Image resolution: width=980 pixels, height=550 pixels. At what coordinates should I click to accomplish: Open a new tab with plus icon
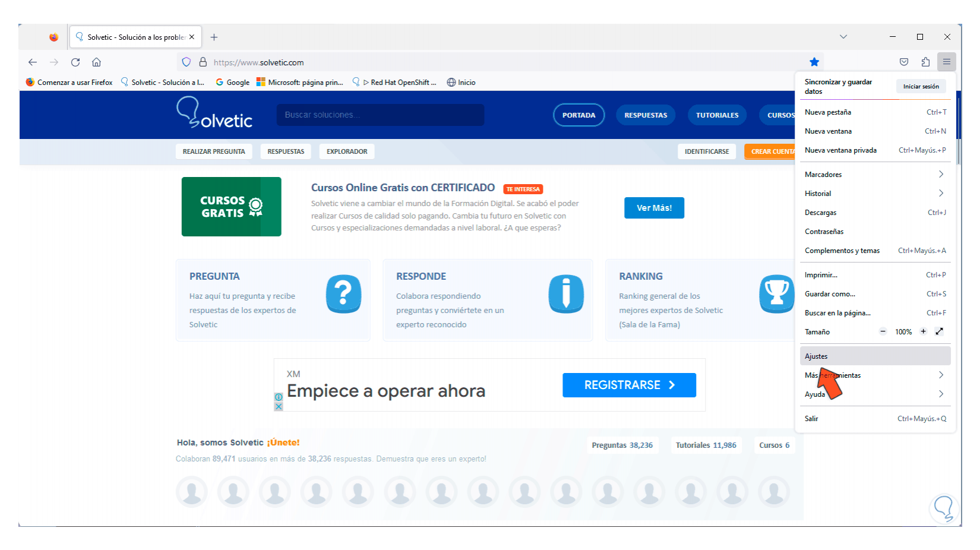(x=214, y=37)
